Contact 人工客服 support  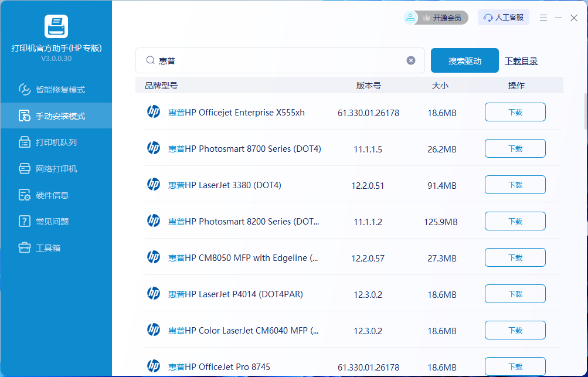(504, 18)
